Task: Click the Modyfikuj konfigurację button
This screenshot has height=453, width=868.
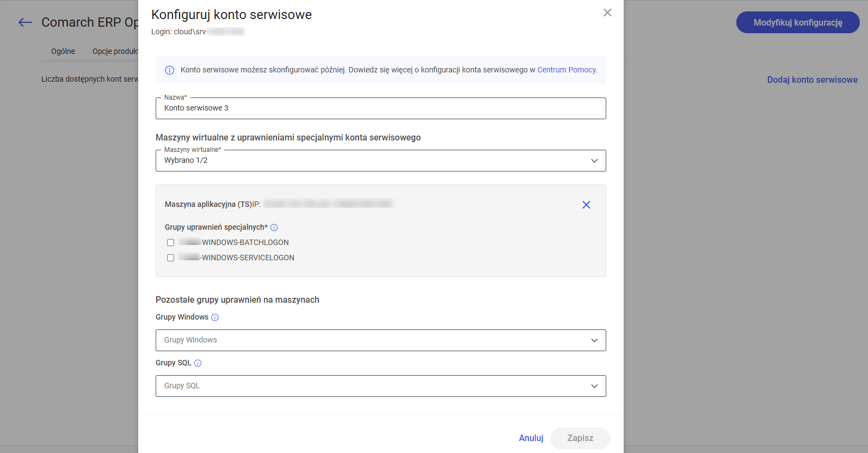Action: (x=797, y=22)
